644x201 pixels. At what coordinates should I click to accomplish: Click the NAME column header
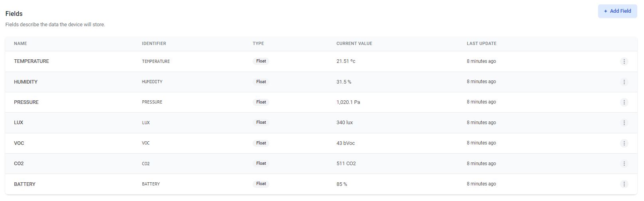point(20,43)
